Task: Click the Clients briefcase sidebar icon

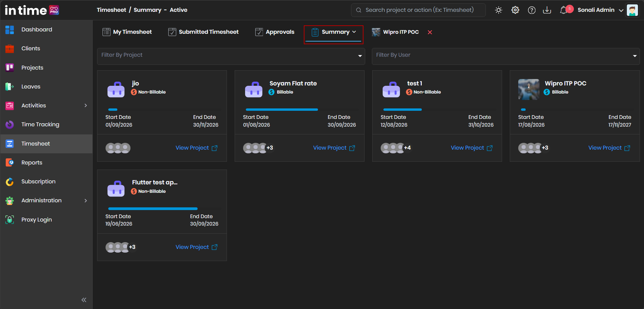Action: point(10,49)
